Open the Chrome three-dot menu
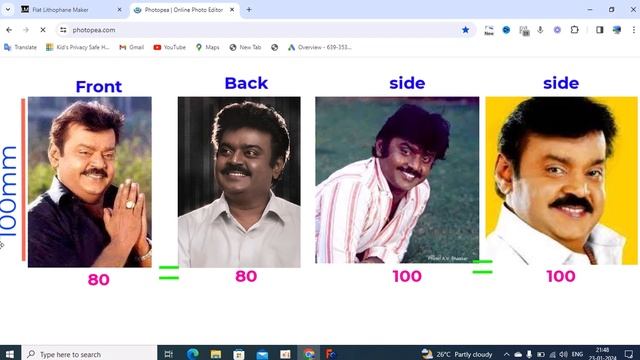 click(633, 30)
